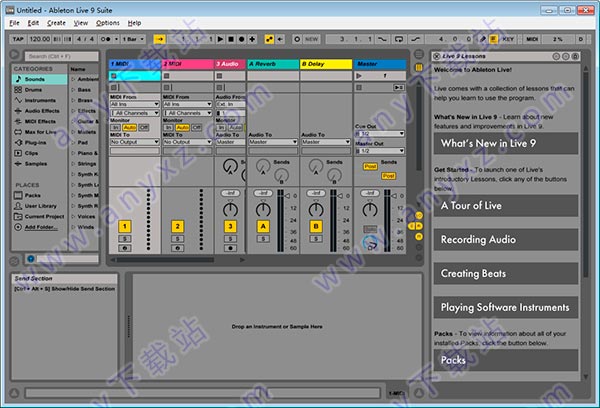Adjust track 3 Send A knob
Viewport: 600px width, 408px height.
click(230, 166)
